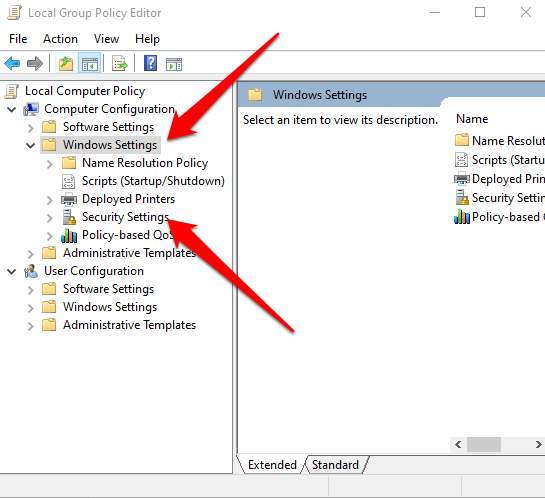Viewport: 545px width, 498px height.
Task: Expand Administrative Templates under User Configuration
Action: pos(31,326)
